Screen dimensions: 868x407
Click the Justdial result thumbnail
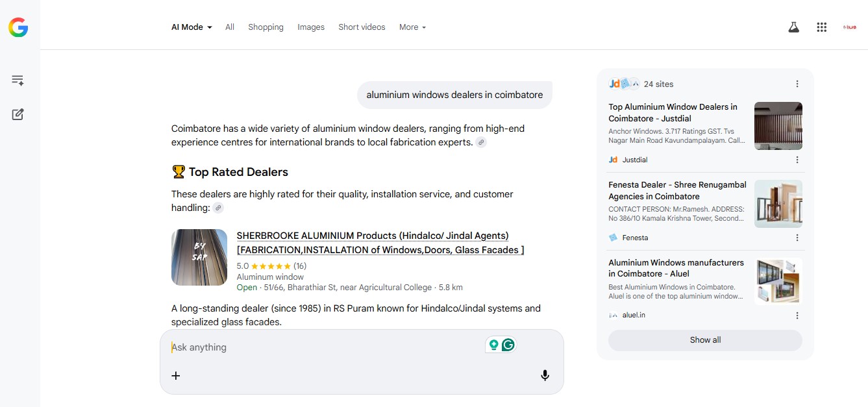[778, 126]
